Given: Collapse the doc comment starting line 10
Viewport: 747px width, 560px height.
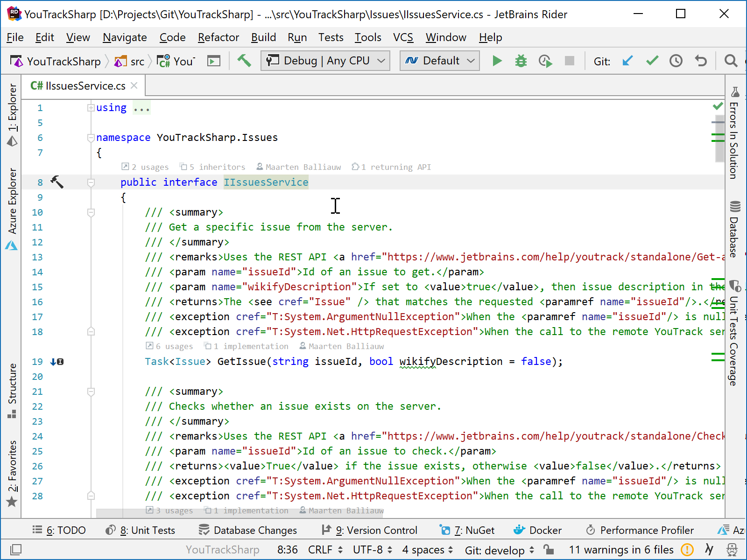Looking at the screenshot, I should tap(91, 212).
